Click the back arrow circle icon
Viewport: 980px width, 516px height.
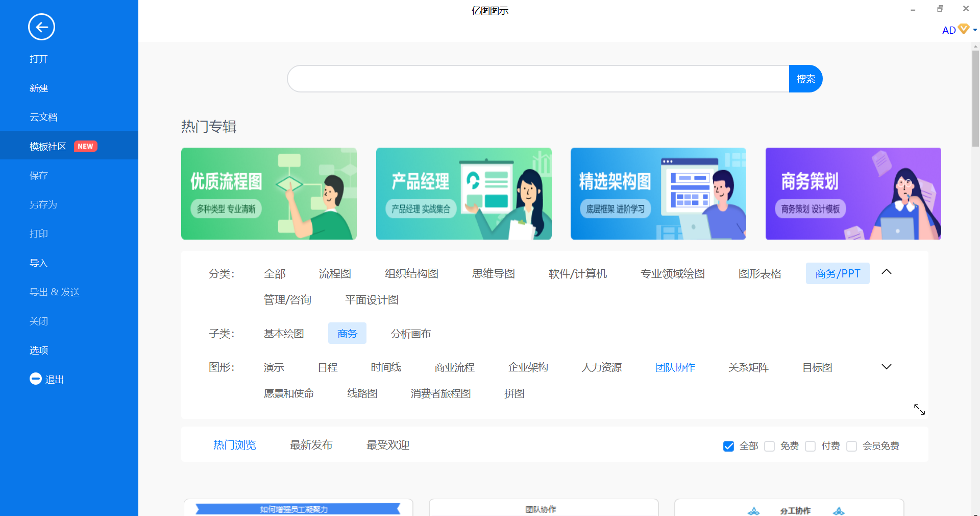pyautogui.click(x=41, y=27)
